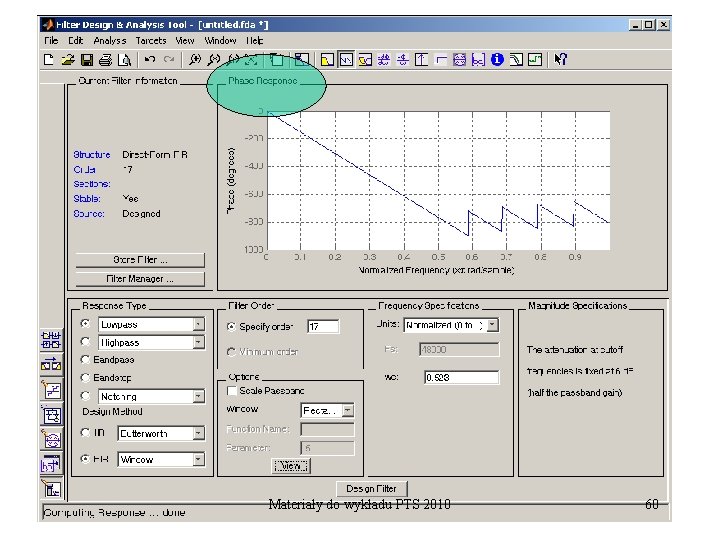The image size is (720, 540).
Task: Click the New filter design toolbar icon
Action: point(49,60)
